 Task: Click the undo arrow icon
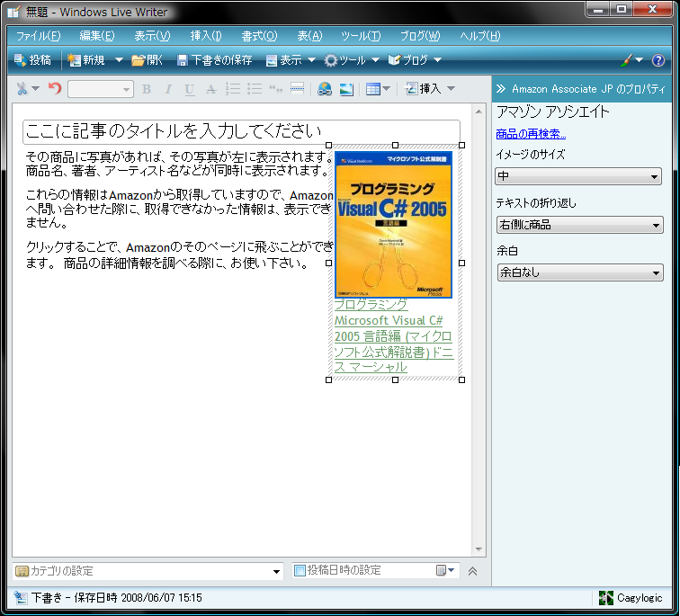(55, 88)
